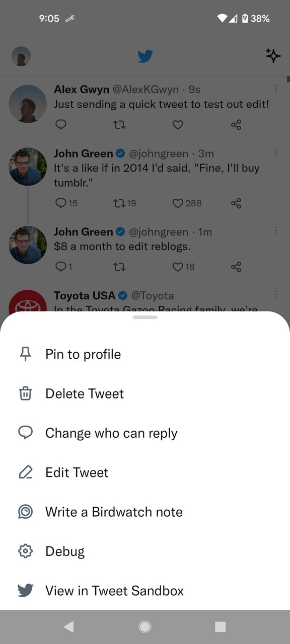Viewport: 290px width, 644px height.
Task: Tap the trash can icon for Delete Tweet
Action: tap(25, 393)
